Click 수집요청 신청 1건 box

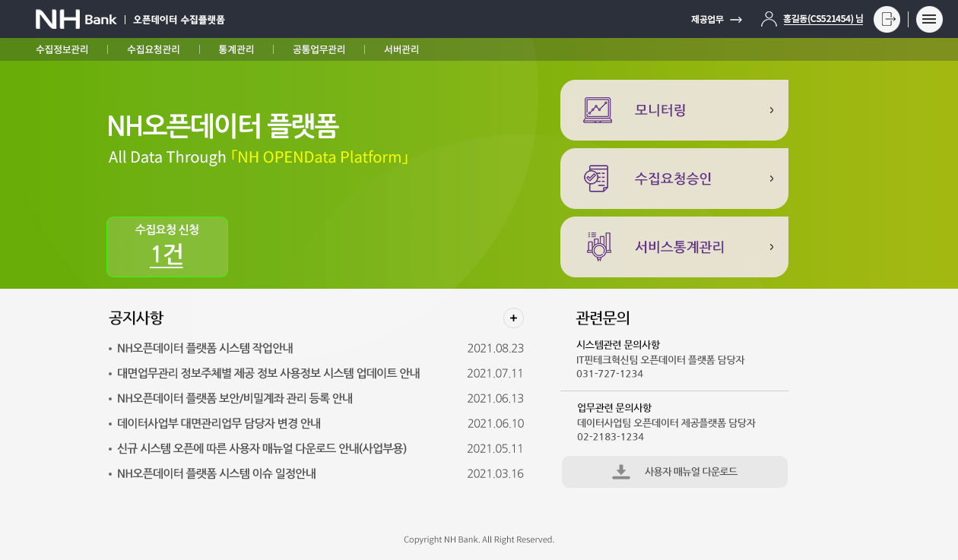click(167, 247)
